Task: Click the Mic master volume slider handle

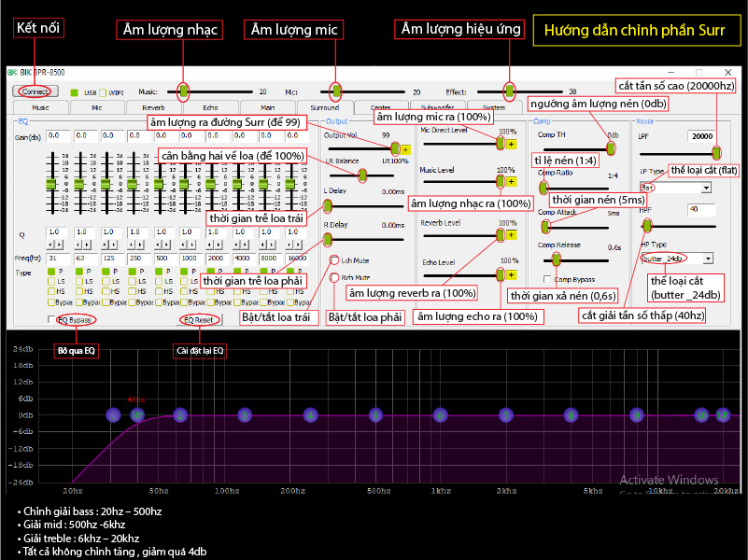Action: (337, 91)
